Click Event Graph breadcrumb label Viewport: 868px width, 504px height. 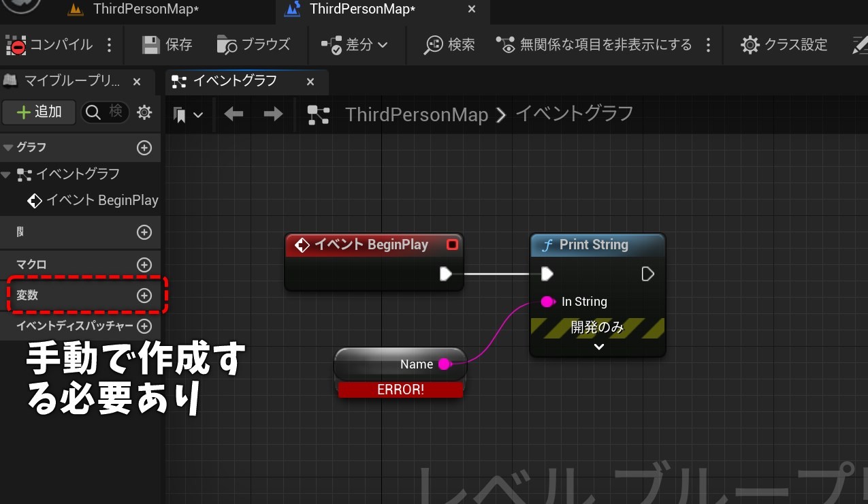[574, 113]
